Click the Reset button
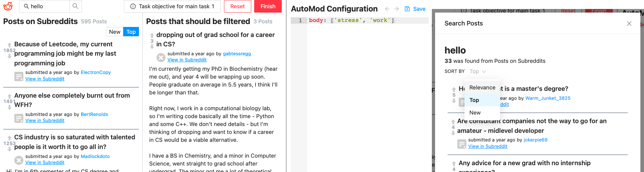Viewport: 644px width, 172px height. click(x=237, y=6)
